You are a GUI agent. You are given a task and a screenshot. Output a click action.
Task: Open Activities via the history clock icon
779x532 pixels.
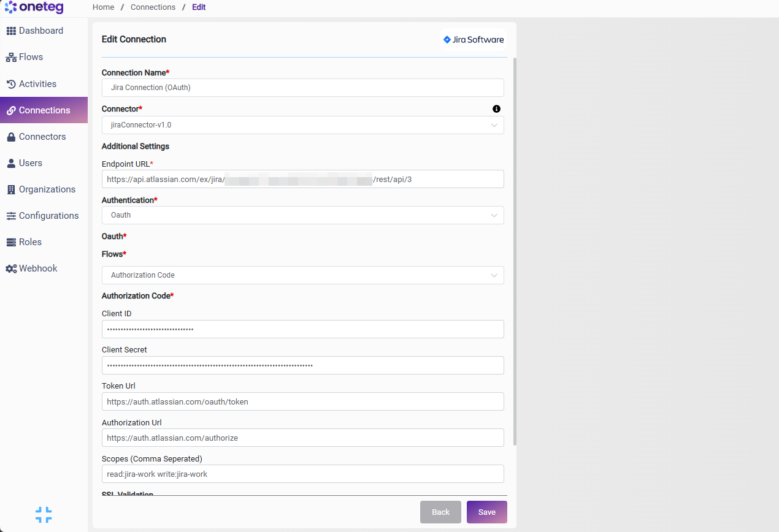(11, 84)
